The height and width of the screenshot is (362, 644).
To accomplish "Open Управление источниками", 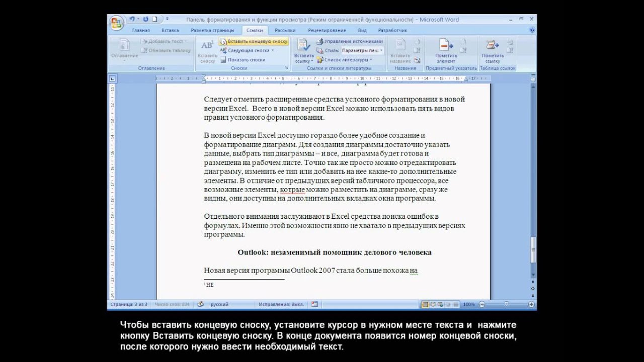I will point(350,41).
